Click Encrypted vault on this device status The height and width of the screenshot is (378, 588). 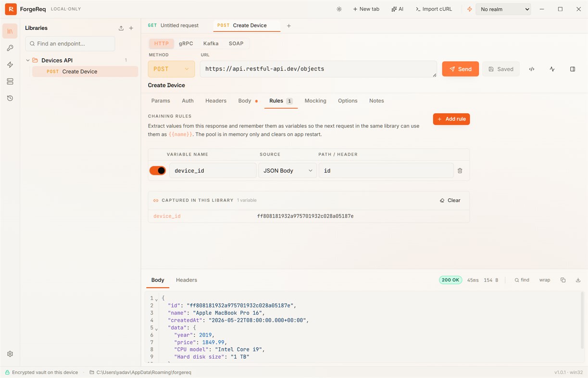point(41,372)
